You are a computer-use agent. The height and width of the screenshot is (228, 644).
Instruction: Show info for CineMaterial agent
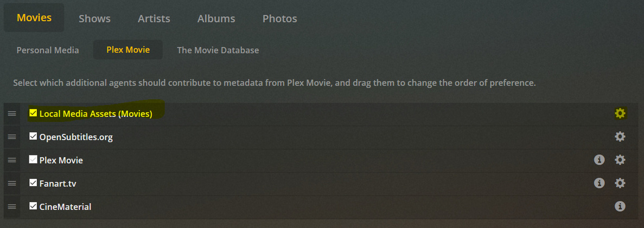(620, 206)
